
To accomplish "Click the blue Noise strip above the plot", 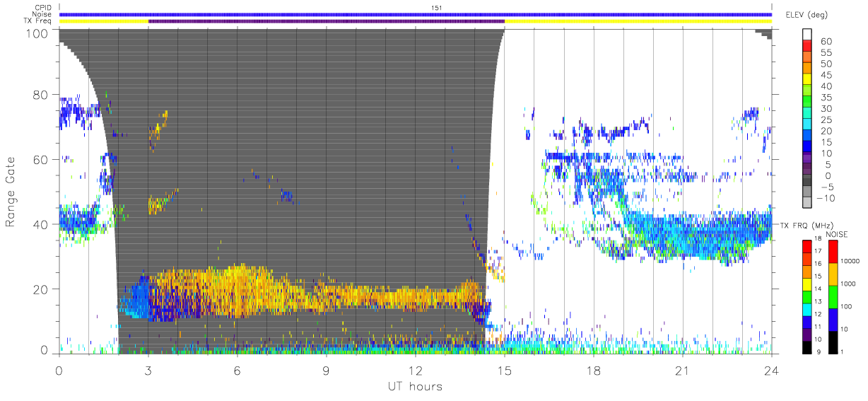I will click(x=416, y=14).
